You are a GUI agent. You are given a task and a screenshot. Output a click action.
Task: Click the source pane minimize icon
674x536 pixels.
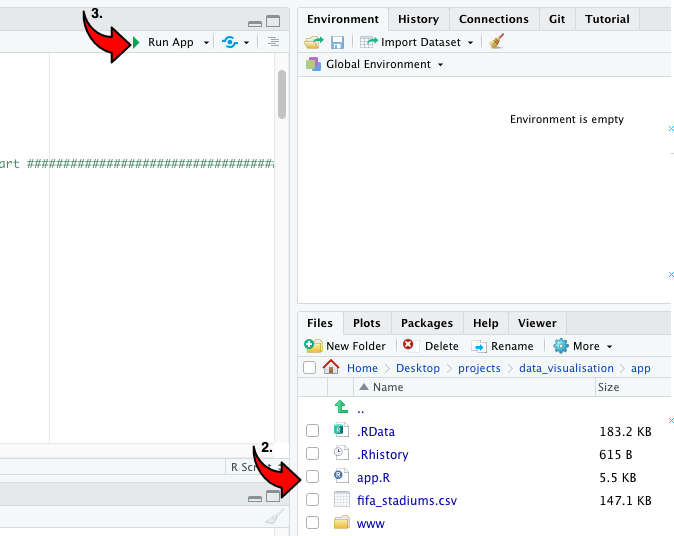click(255, 24)
